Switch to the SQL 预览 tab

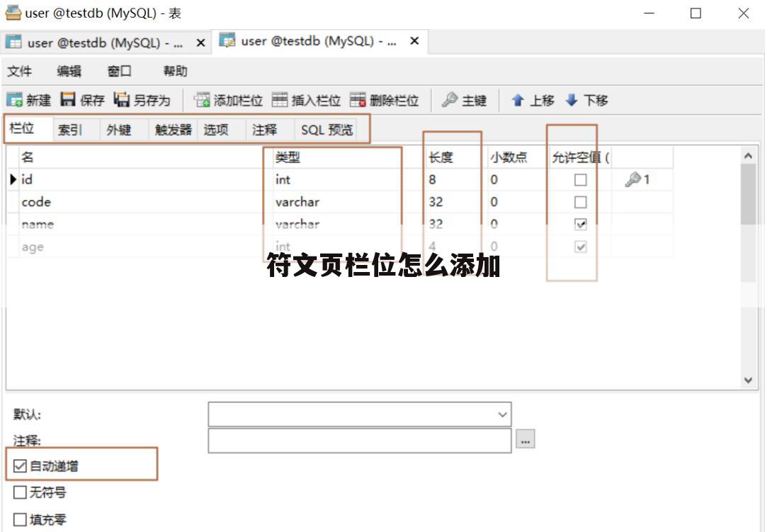326,130
